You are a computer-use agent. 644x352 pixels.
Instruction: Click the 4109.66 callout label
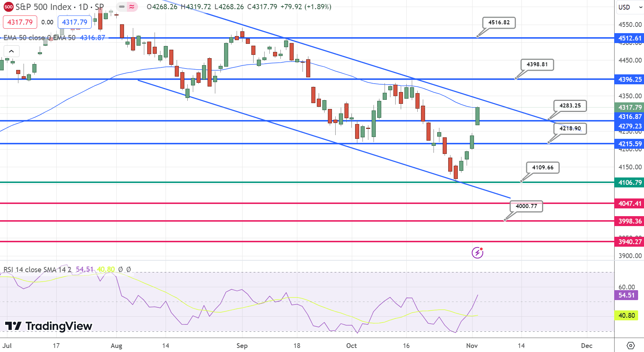(543, 168)
